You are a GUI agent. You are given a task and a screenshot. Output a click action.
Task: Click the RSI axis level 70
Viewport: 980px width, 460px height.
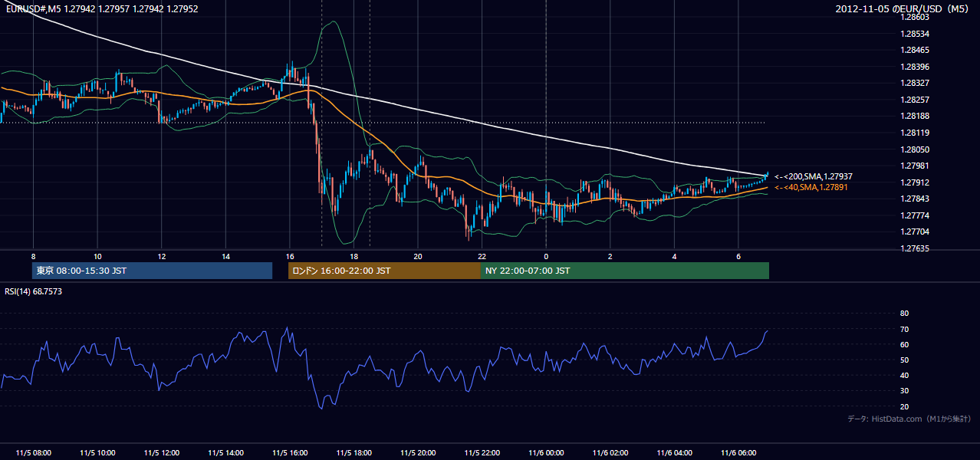tap(904, 329)
